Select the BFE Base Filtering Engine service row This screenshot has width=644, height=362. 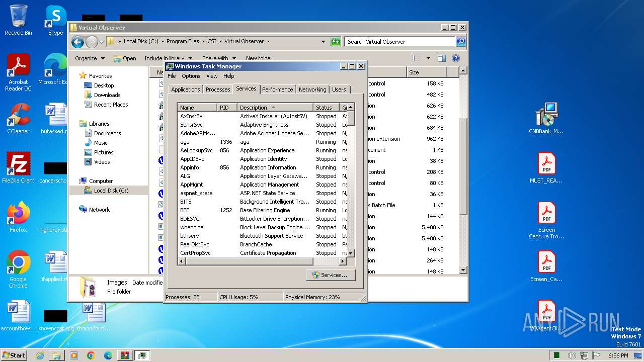[x=262, y=210]
